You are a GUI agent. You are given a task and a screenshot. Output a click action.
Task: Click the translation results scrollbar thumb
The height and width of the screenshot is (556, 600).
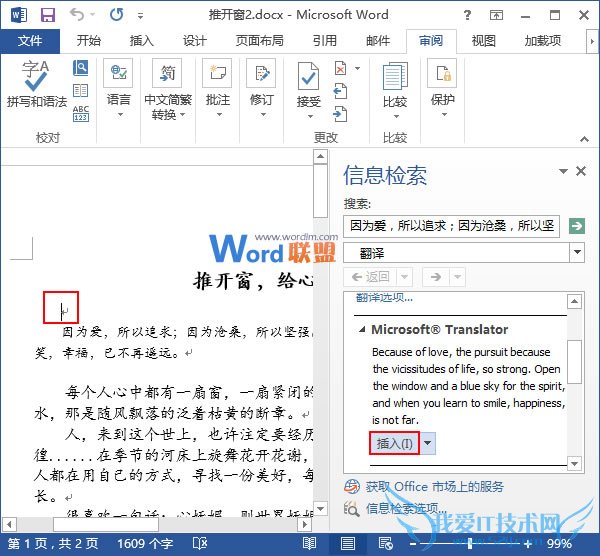click(x=574, y=362)
